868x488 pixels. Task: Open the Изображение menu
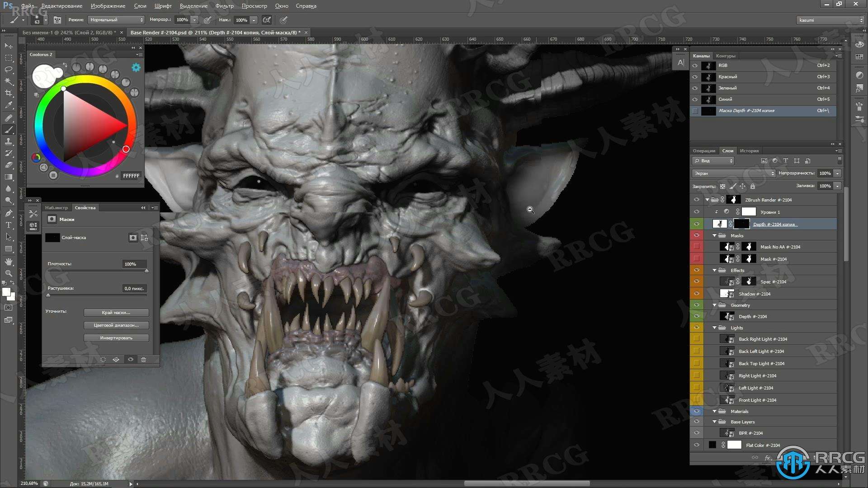(x=108, y=6)
